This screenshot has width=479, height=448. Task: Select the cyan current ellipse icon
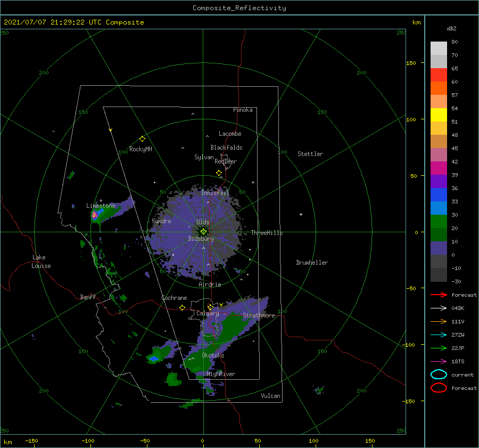(439, 374)
